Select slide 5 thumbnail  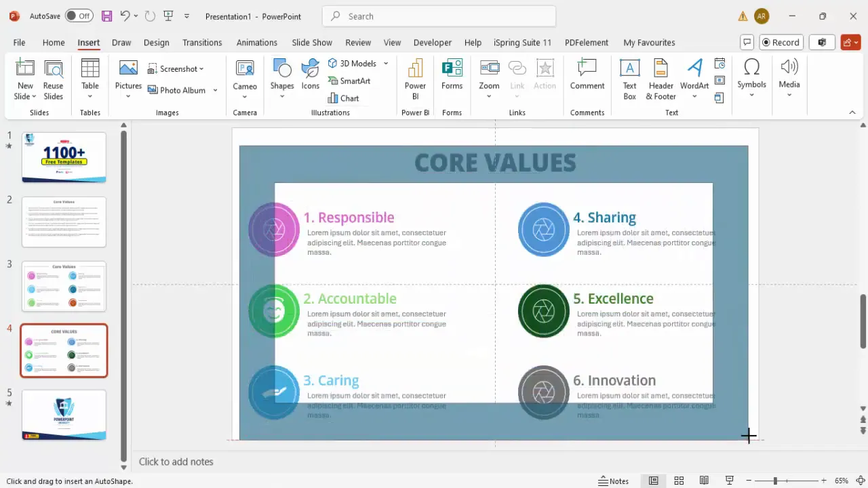(x=64, y=415)
